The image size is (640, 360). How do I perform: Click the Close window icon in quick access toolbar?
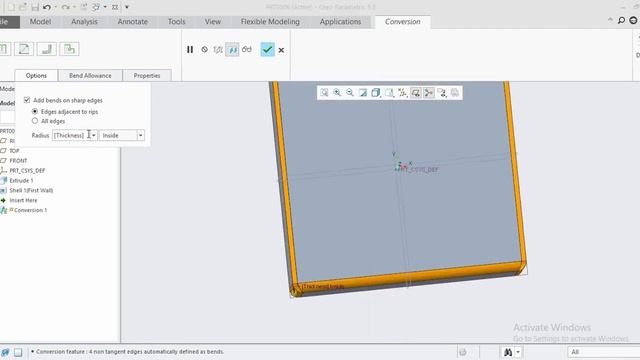tap(115, 7)
